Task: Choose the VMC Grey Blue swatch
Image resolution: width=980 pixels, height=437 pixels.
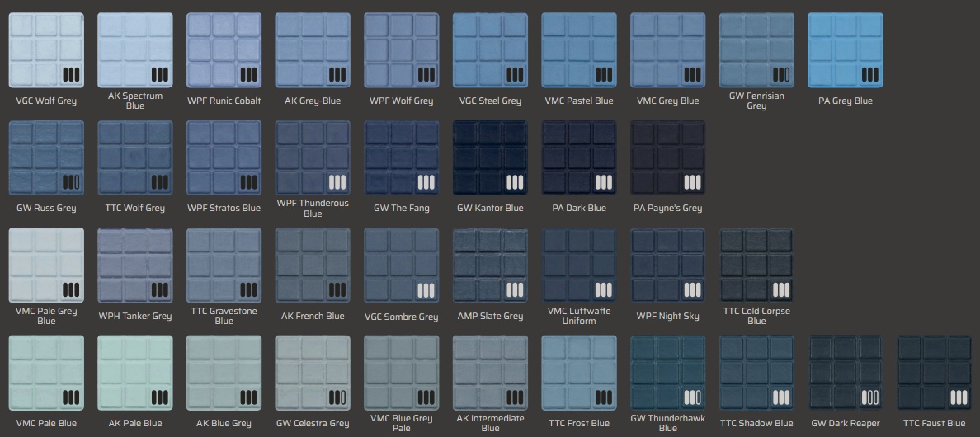Action: [667, 50]
